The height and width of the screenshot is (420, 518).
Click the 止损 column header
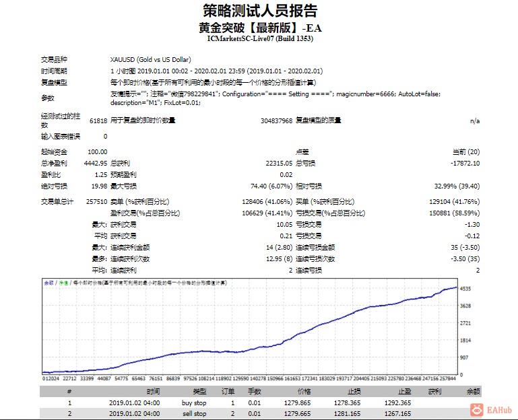[354, 392]
